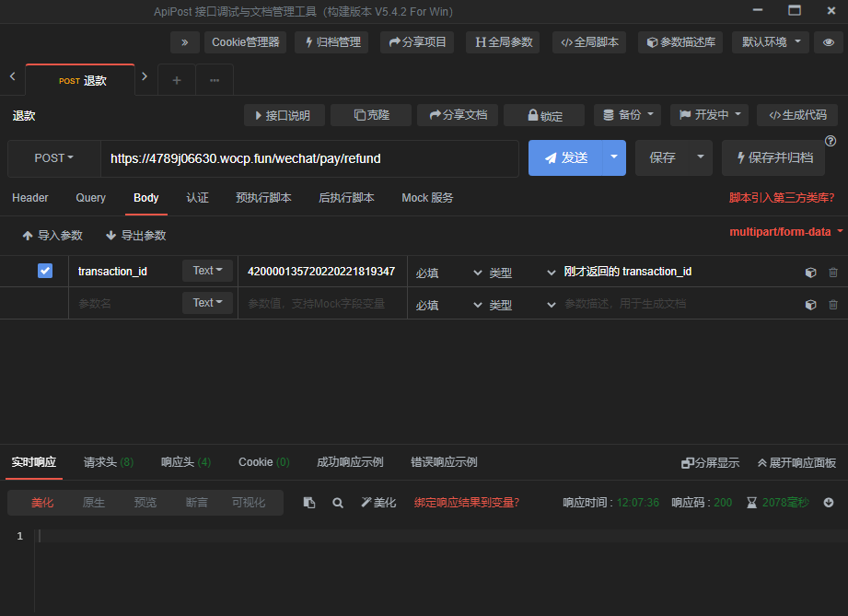The height and width of the screenshot is (616, 848).
Task: Download the response with down-arrow icon
Action: tap(829, 503)
